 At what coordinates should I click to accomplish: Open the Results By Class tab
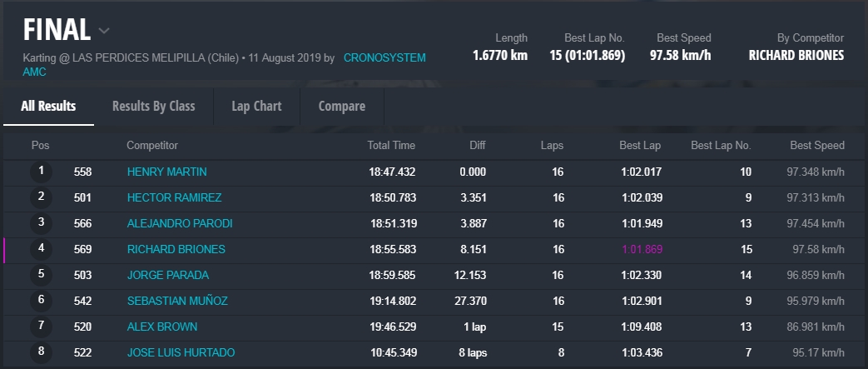click(153, 107)
